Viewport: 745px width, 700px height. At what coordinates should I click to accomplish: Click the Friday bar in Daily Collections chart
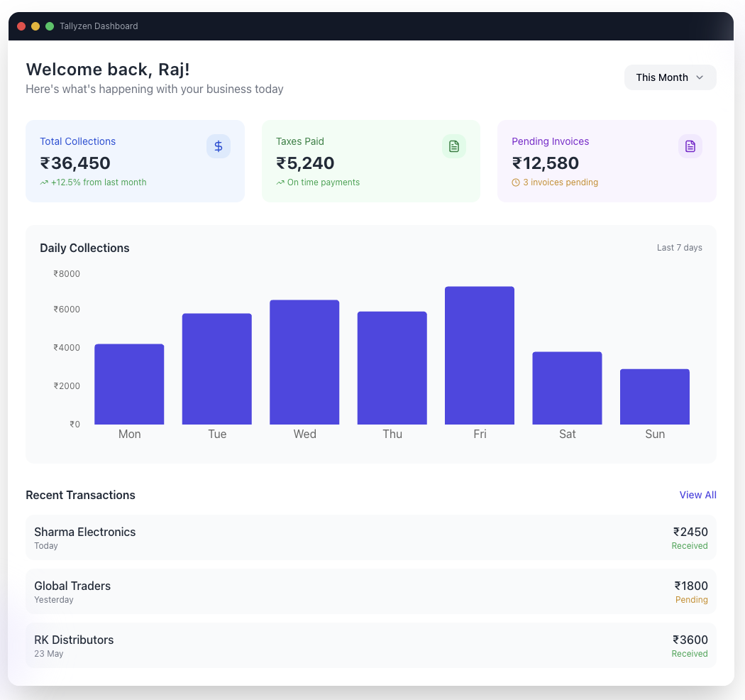tap(480, 355)
